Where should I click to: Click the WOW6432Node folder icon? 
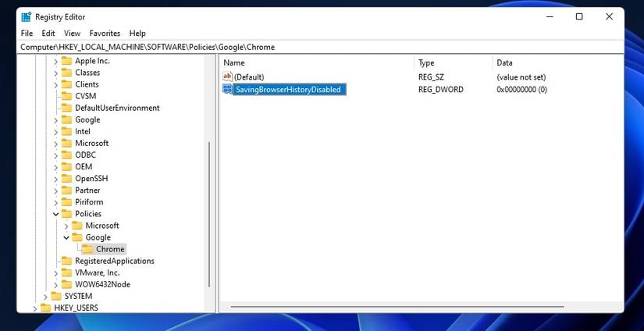[x=66, y=284]
